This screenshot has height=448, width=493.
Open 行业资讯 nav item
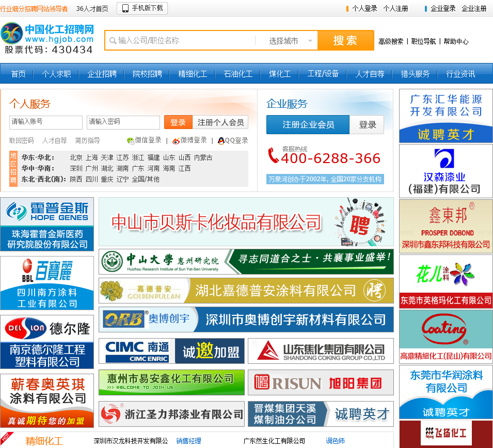(x=460, y=74)
